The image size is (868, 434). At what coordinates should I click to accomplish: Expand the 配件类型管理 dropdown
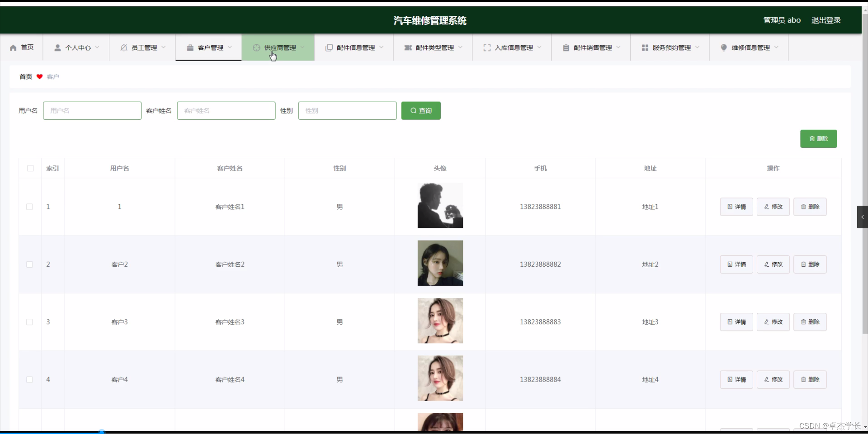click(461, 47)
